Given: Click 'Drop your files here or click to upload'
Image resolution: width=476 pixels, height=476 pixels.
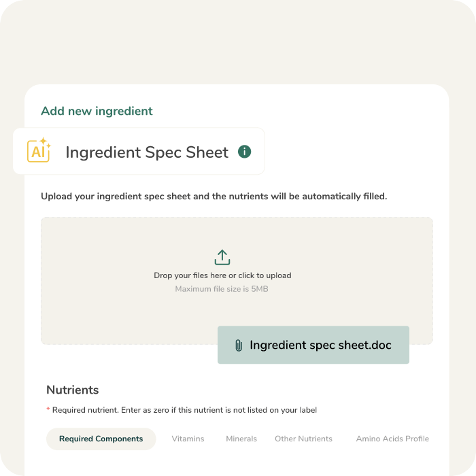Looking at the screenshot, I should coord(222,275).
